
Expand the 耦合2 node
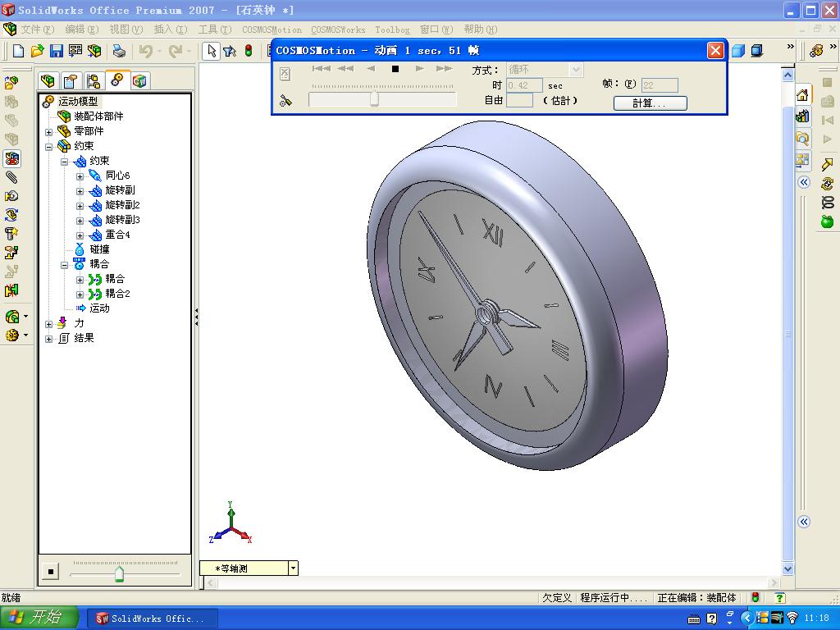click(80, 294)
